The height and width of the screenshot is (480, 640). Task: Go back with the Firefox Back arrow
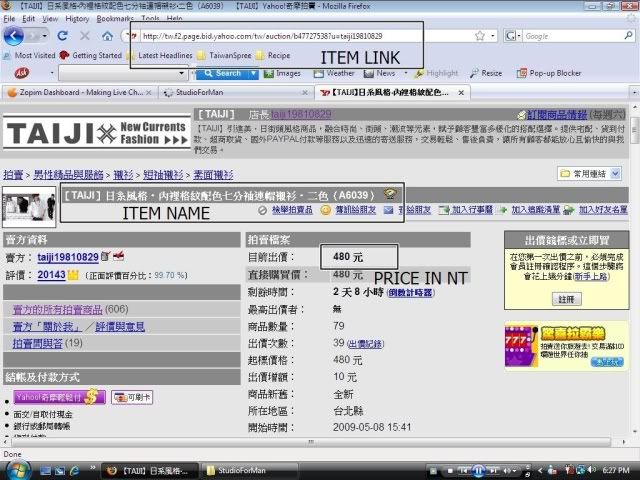point(13,36)
